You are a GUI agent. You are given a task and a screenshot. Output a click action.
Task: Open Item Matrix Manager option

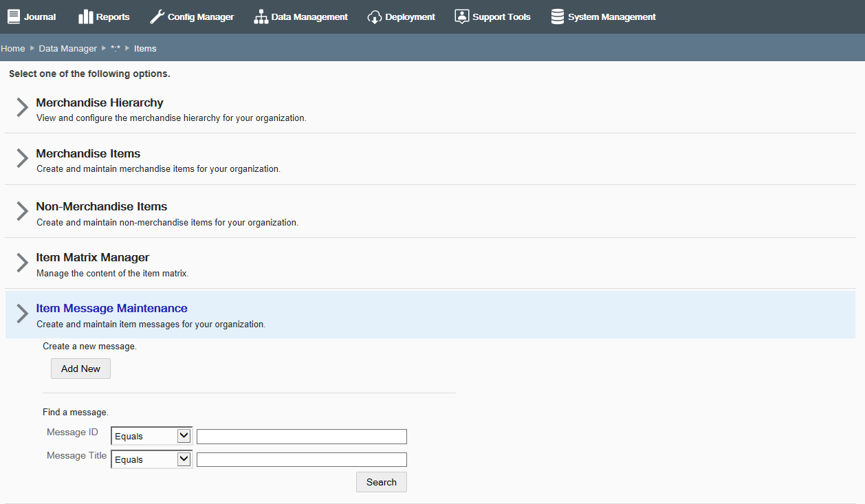click(93, 257)
